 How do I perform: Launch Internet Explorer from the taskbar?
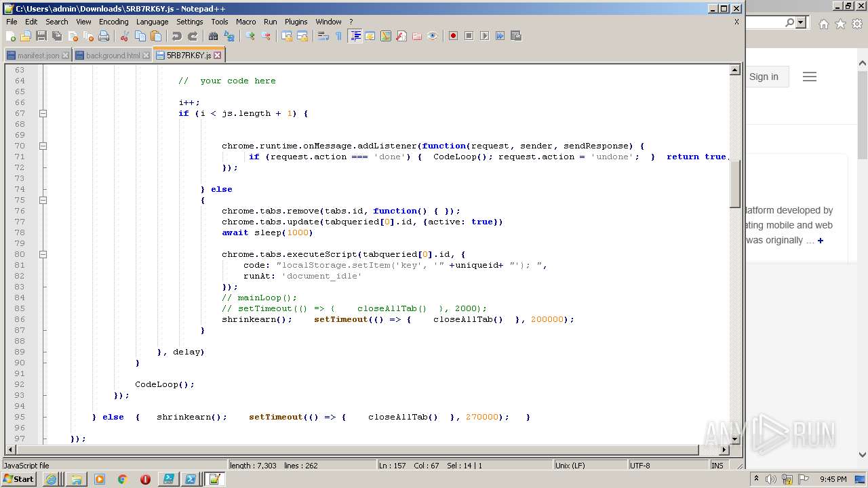pyautogui.click(x=51, y=479)
